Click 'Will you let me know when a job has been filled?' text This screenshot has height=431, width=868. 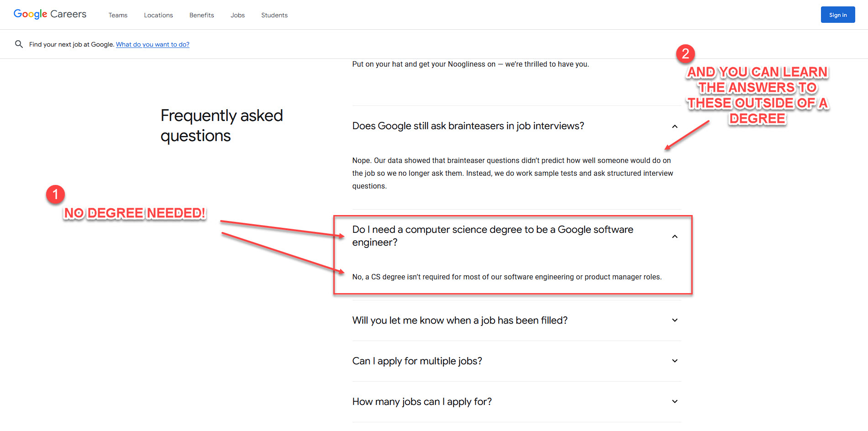point(460,321)
